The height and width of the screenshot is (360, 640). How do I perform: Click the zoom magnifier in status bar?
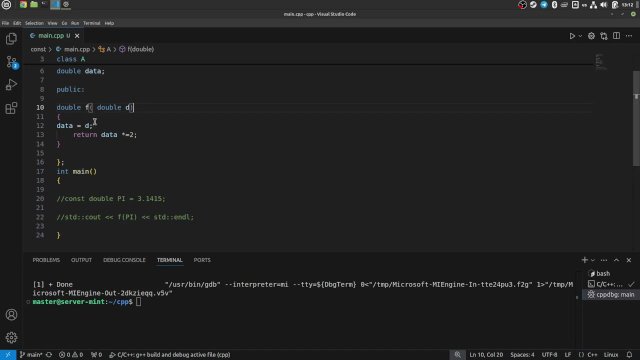point(458,355)
